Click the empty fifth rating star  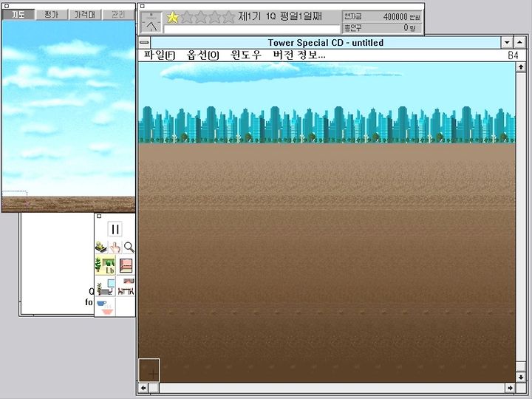click(x=228, y=17)
